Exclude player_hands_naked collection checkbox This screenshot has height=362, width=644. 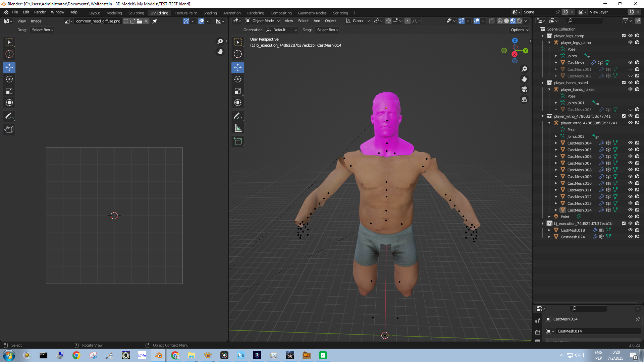pyautogui.click(x=624, y=83)
